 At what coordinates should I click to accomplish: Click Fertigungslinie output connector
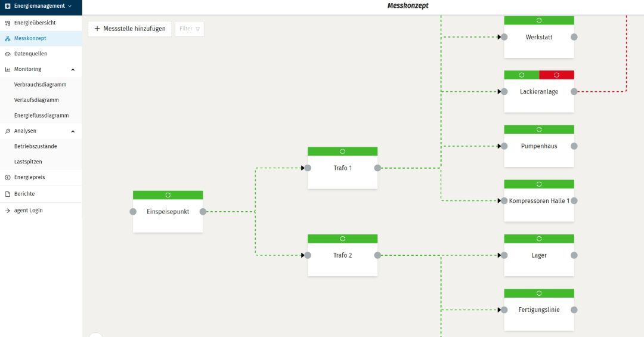pos(574,310)
